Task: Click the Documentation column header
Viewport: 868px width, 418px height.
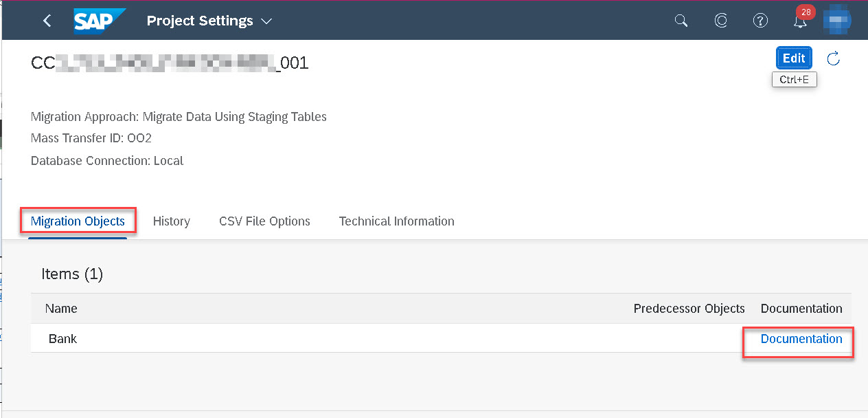Action: 801,309
